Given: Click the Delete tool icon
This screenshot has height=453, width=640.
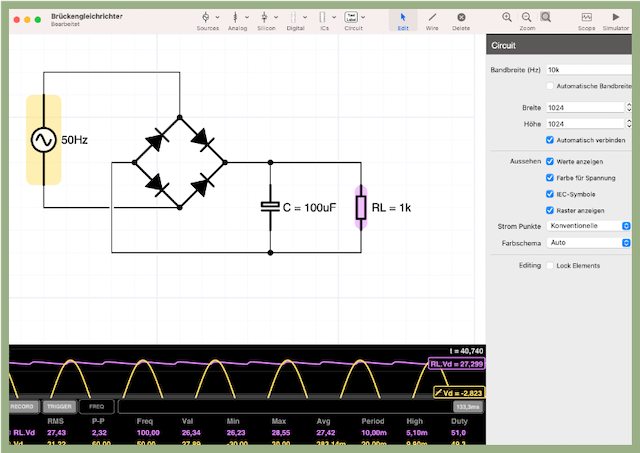Looking at the screenshot, I should pos(461,18).
